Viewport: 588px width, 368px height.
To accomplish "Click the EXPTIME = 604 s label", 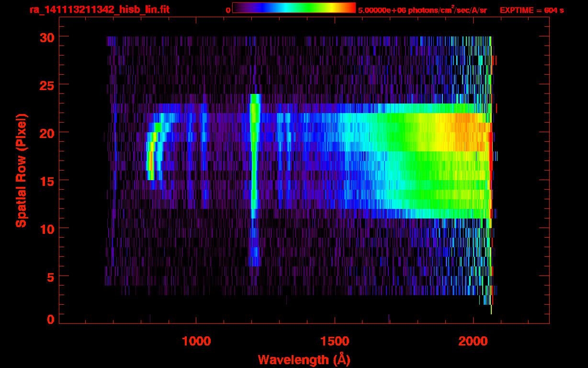I will click(531, 10).
